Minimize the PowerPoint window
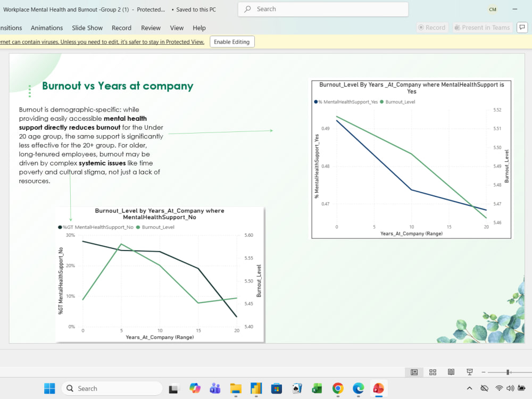 click(x=514, y=9)
